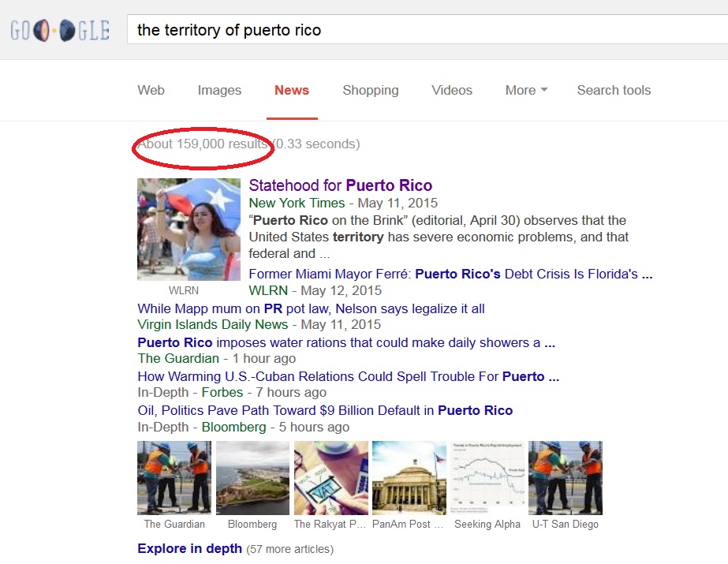Click the green 'Bloomberg' source name
The height and width of the screenshot is (564, 728).
click(x=234, y=427)
